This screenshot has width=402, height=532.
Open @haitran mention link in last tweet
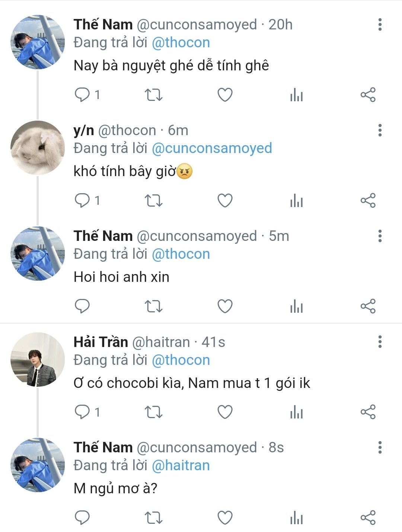(x=181, y=465)
